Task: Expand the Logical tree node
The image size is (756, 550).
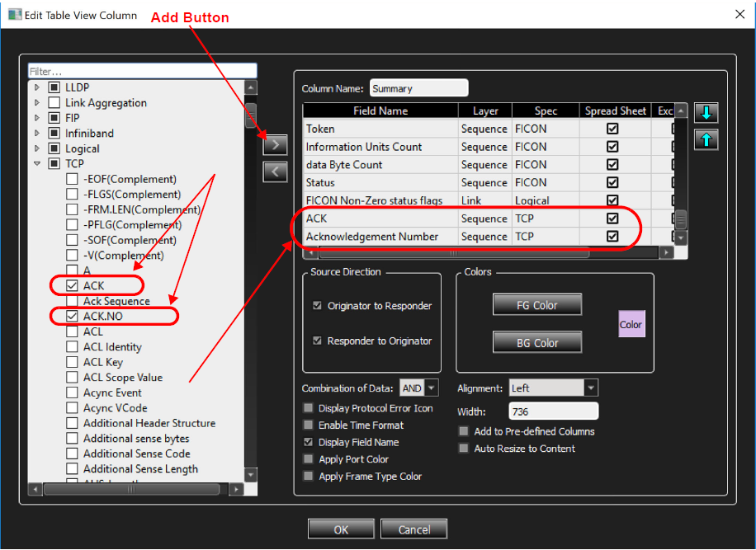Action: [37, 148]
